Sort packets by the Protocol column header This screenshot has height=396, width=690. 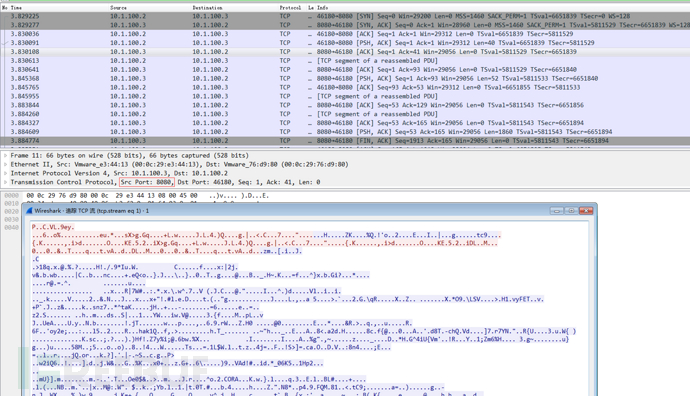(290, 7)
